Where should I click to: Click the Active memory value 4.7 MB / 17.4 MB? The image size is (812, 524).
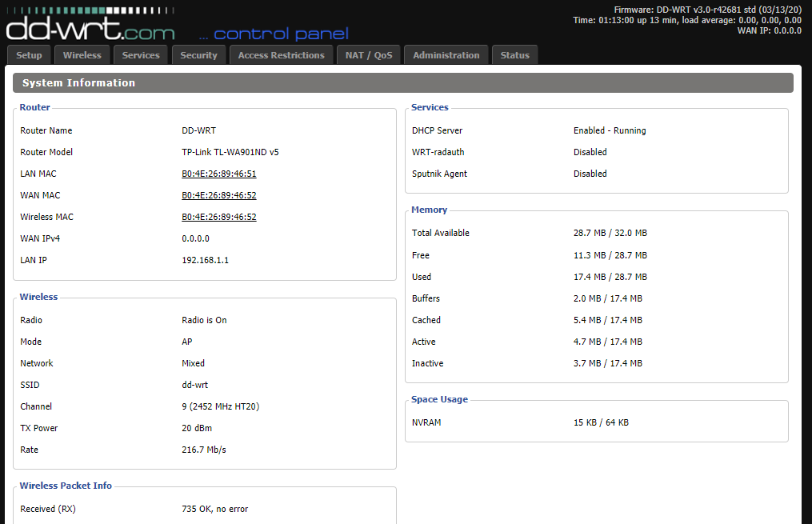[608, 342]
